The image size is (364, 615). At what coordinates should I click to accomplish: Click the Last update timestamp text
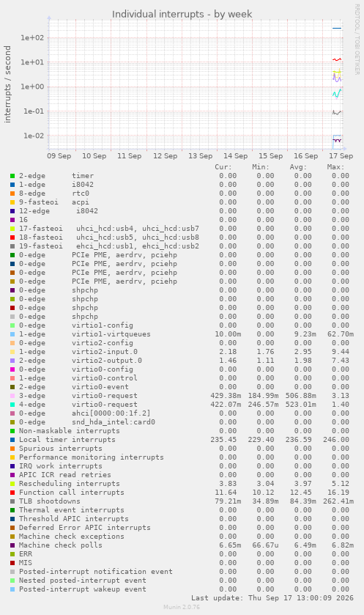272,598
